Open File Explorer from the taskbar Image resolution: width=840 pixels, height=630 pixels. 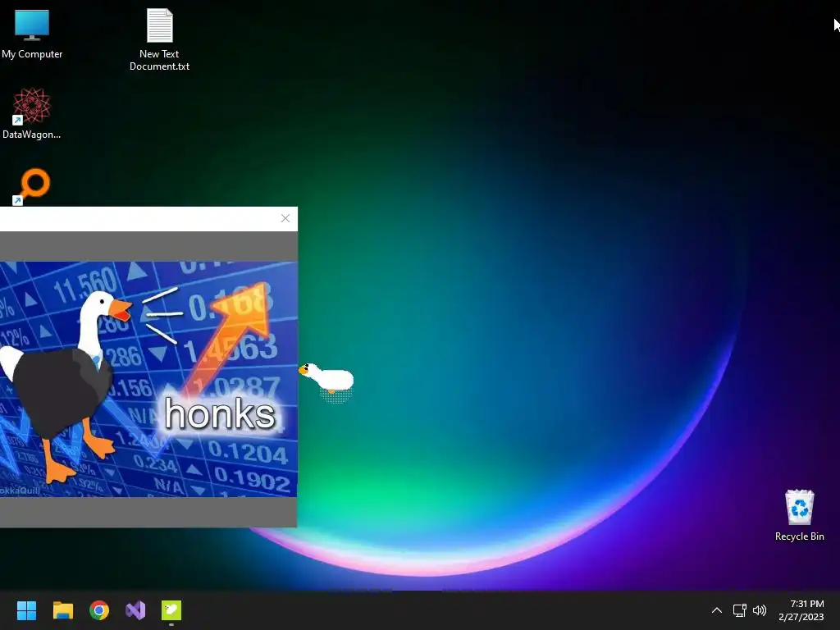(x=62, y=610)
